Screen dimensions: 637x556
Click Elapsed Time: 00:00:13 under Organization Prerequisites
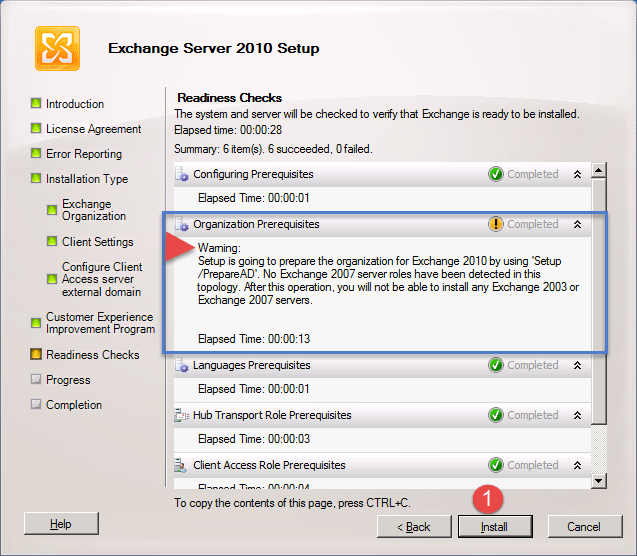click(254, 339)
